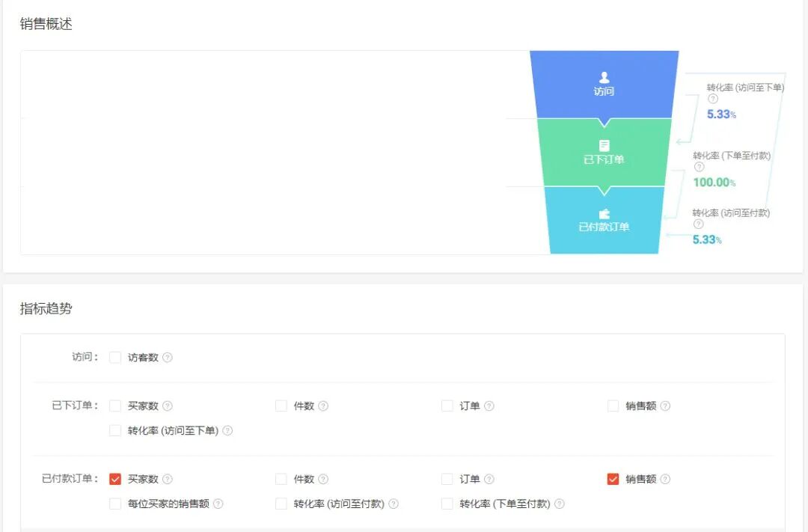Click the help icon beside 订单 in 已下订单 row
This screenshot has width=808, height=532.
click(489, 406)
